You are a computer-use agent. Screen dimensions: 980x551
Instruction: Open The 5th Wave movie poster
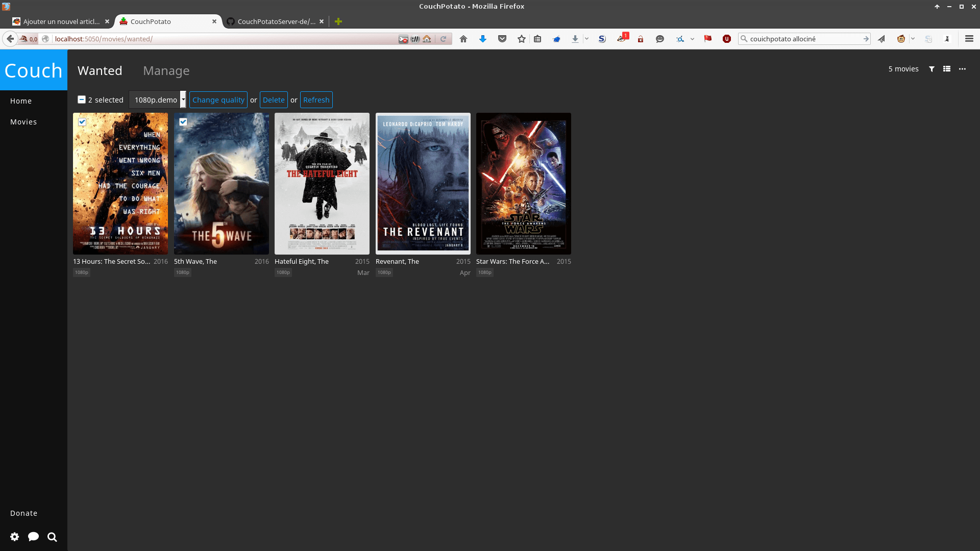[222, 184]
